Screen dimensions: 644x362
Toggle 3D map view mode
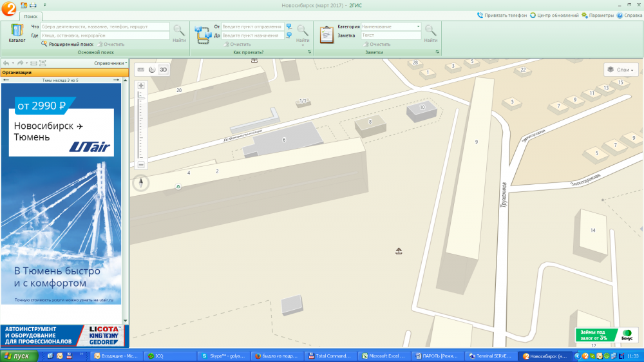pos(164,70)
